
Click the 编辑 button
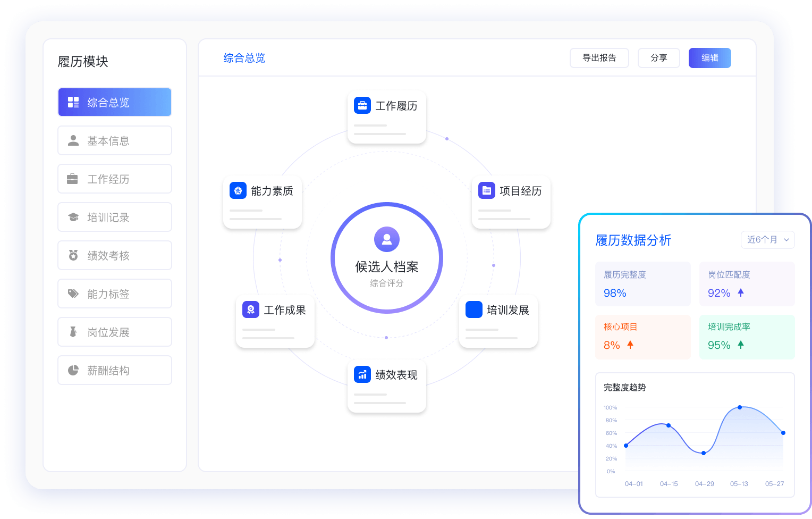pyautogui.click(x=710, y=58)
